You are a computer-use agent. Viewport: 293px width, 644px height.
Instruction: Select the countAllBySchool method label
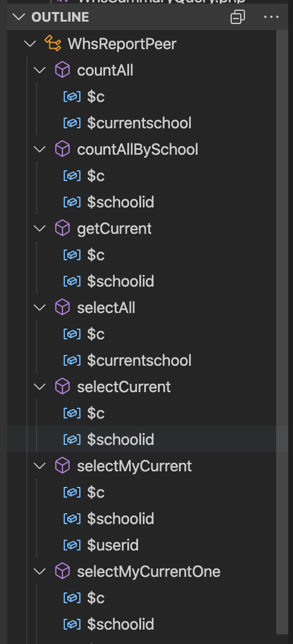(x=137, y=149)
